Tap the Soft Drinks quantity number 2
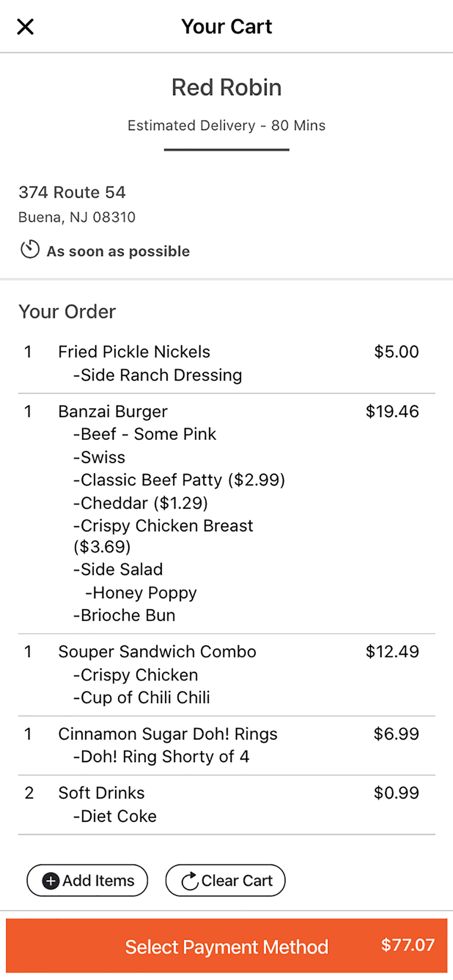 [29, 793]
